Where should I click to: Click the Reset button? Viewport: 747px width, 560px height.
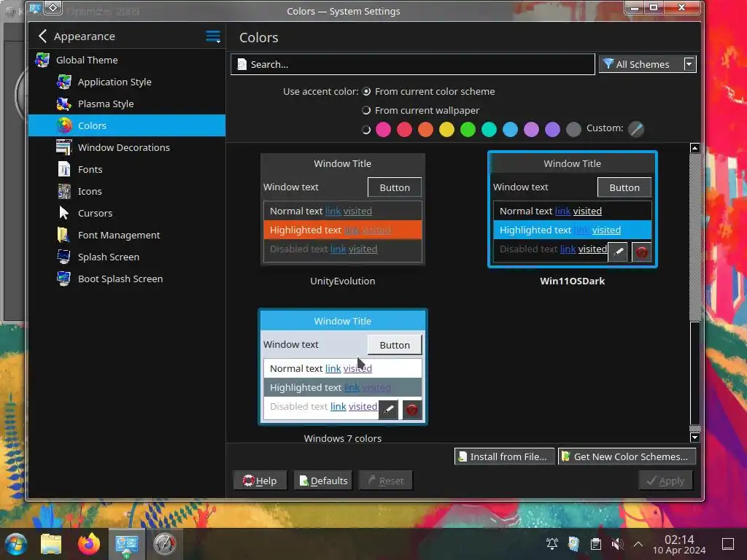point(385,481)
